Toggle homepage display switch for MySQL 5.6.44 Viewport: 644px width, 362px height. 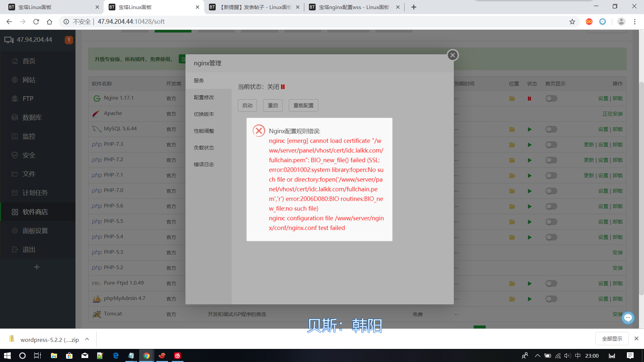point(551,129)
